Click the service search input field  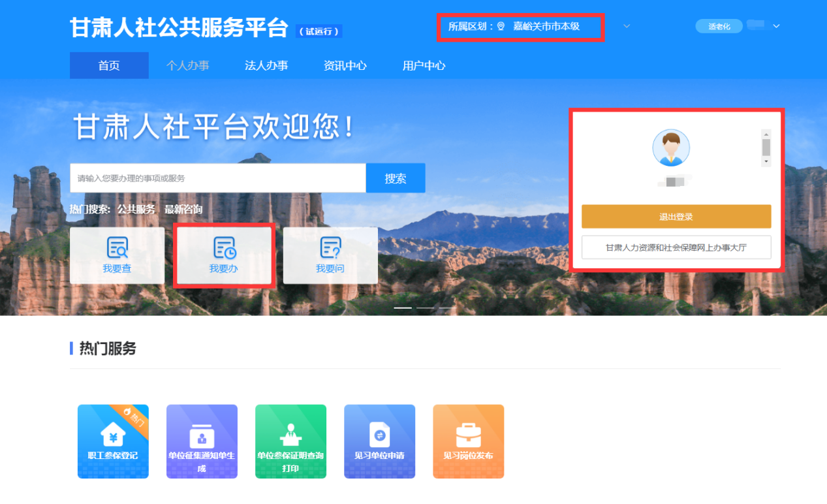point(217,178)
